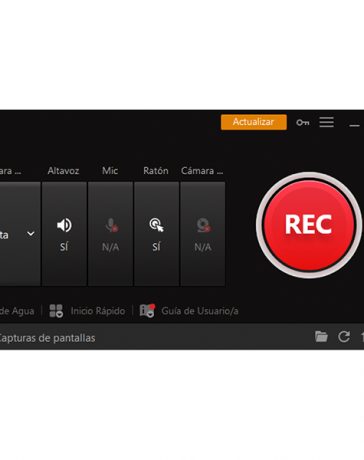Start recording with the red REC button
Screen dimensions: 364x460
[309, 225]
